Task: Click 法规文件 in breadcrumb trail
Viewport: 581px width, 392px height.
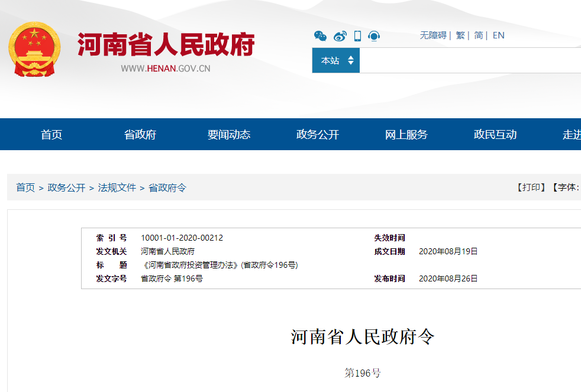Action: pyautogui.click(x=117, y=187)
